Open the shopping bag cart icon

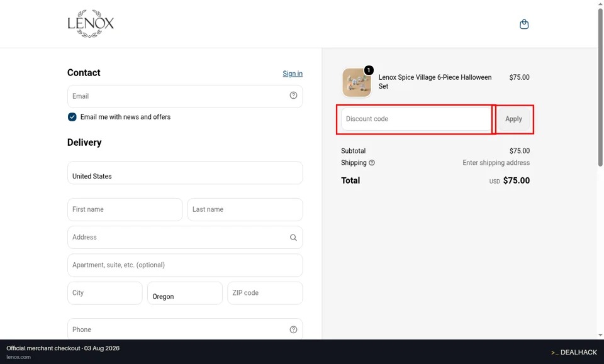point(524,25)
